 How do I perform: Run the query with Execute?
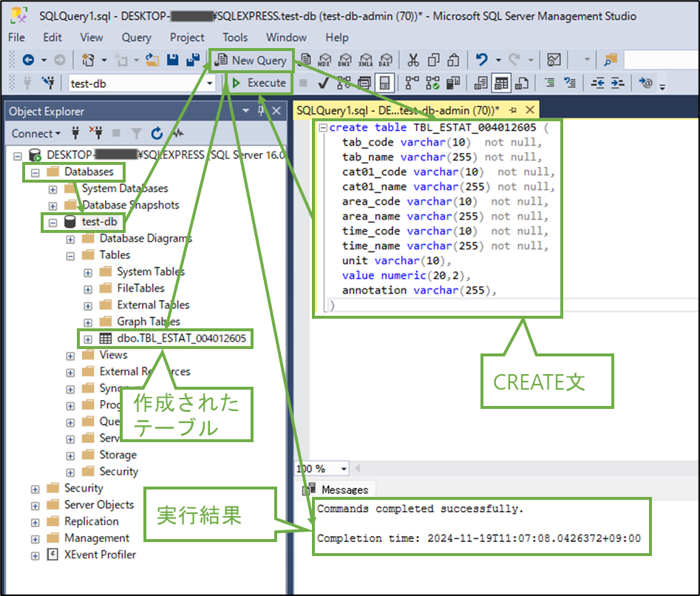pyautogui.click(x=259, y=83)
